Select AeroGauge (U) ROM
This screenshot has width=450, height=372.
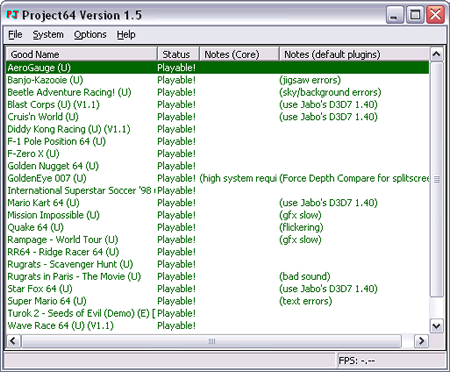tap(218, 68)
